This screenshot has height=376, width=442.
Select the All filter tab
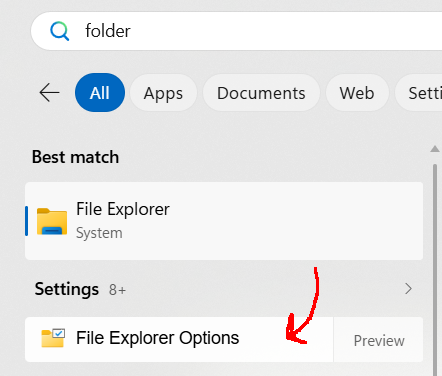[x=100, y=93]
